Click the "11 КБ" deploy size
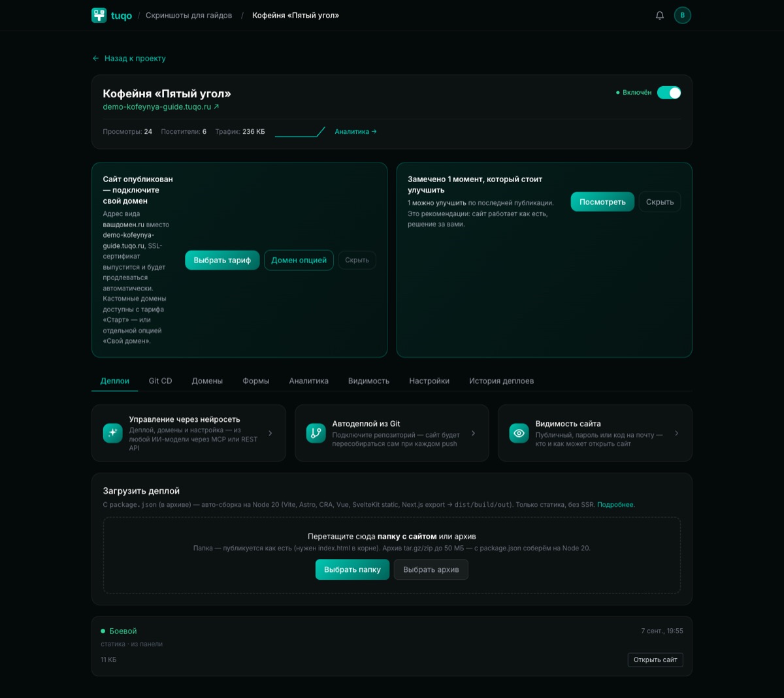Screen dimensions: 784x698 108,659
